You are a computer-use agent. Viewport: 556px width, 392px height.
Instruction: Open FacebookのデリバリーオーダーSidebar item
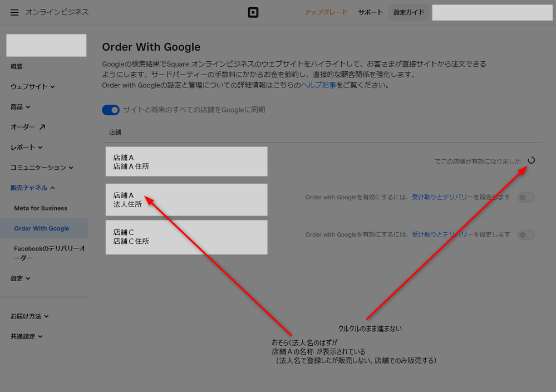49,253
